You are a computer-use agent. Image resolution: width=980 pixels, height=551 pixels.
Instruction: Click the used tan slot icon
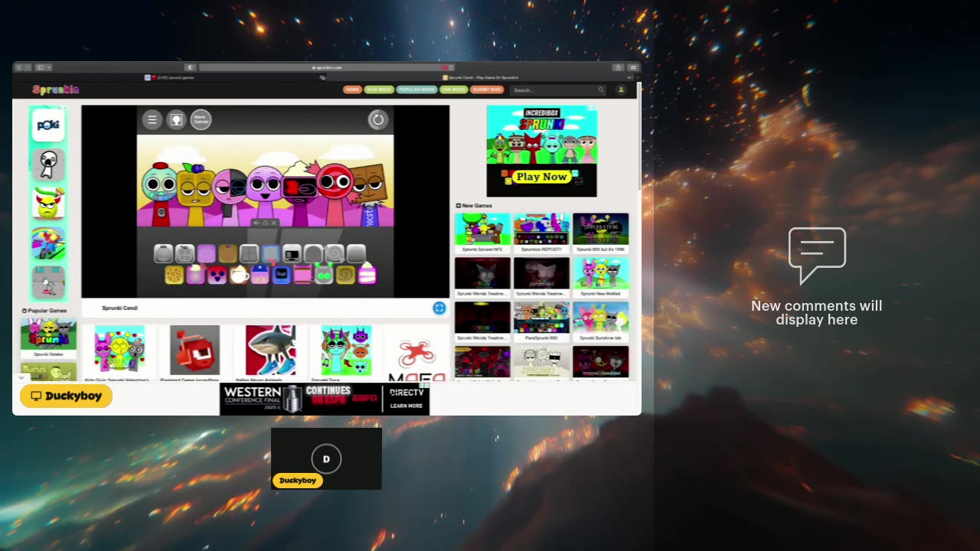[227, 253]
